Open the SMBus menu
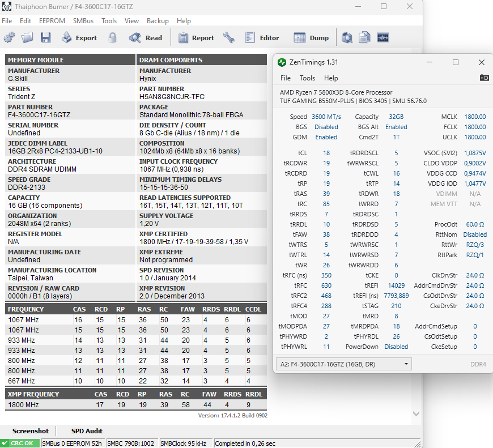493x448 pixels. 83,21
